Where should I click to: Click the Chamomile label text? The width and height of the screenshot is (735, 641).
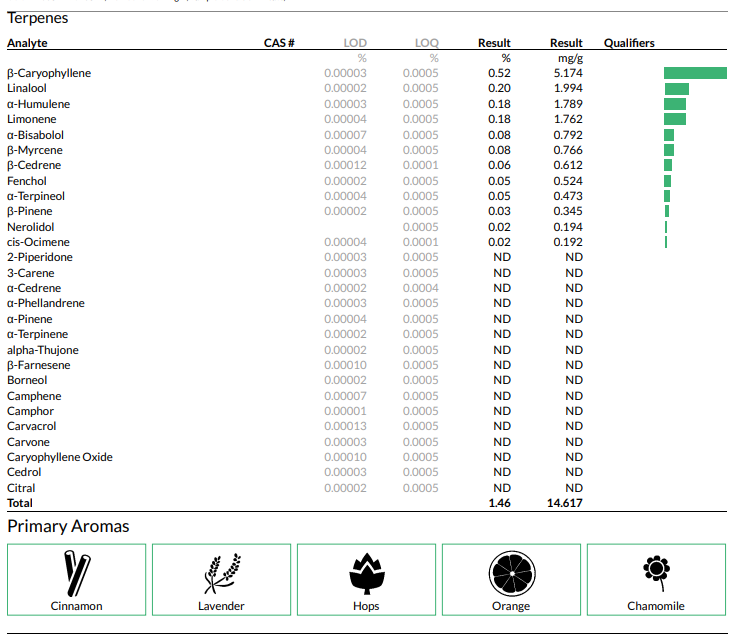click(656, 606)
